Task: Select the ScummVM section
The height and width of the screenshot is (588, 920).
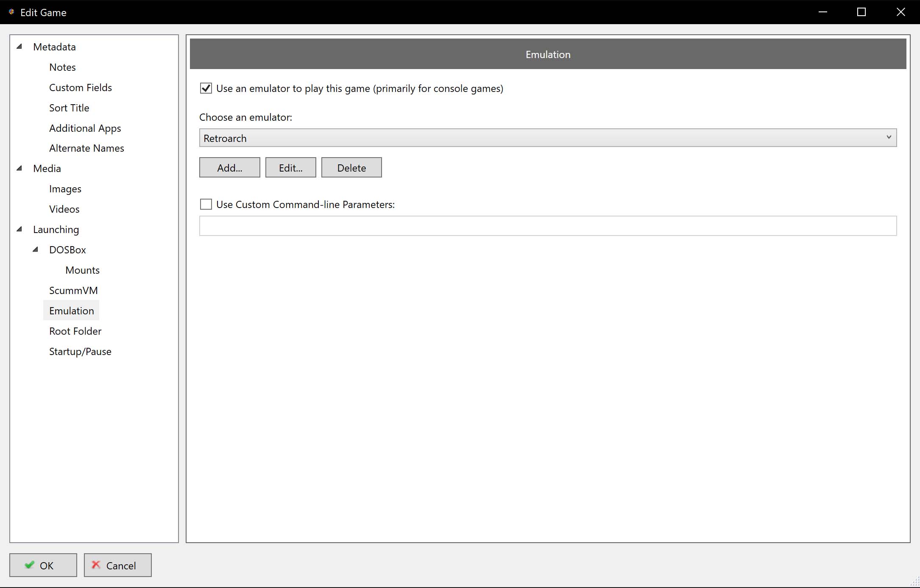Action: pos(73,291)
